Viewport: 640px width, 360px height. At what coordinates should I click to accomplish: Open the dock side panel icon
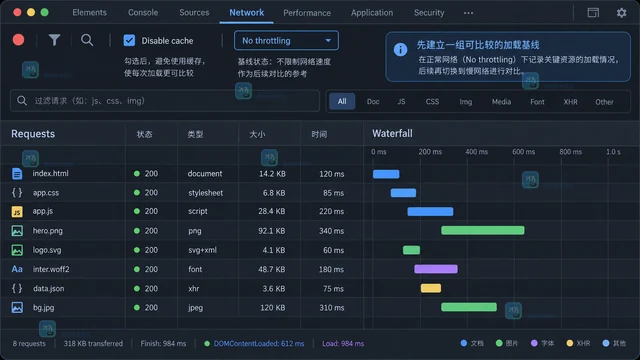pyautogui.click(x=593, y=13)
